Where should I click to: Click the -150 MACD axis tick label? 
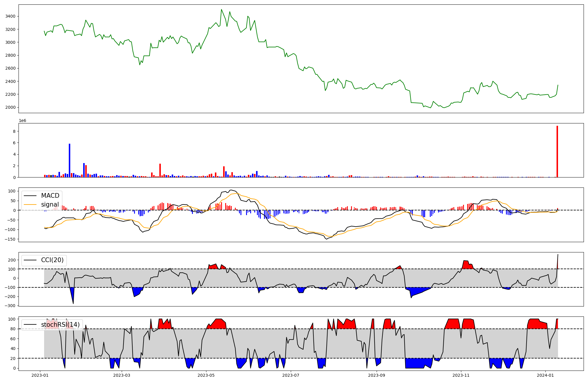click(x=10, y=239)
